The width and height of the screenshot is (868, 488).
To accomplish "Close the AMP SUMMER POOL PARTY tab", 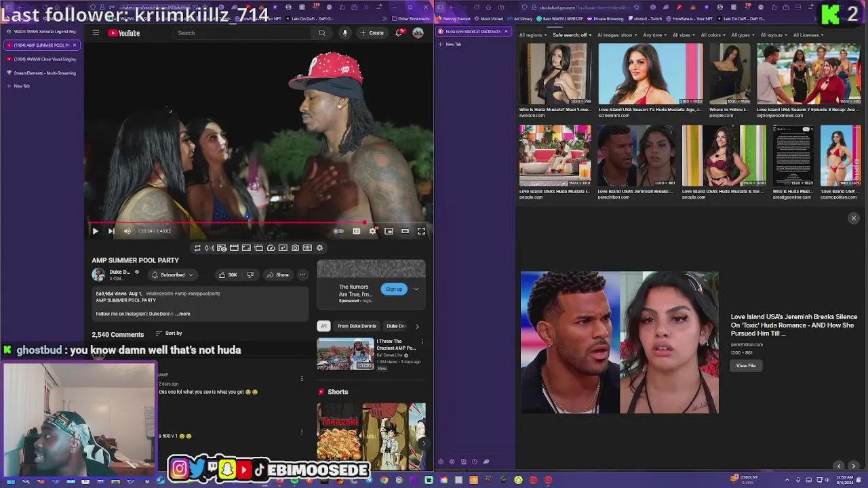I will click(75, 45).
